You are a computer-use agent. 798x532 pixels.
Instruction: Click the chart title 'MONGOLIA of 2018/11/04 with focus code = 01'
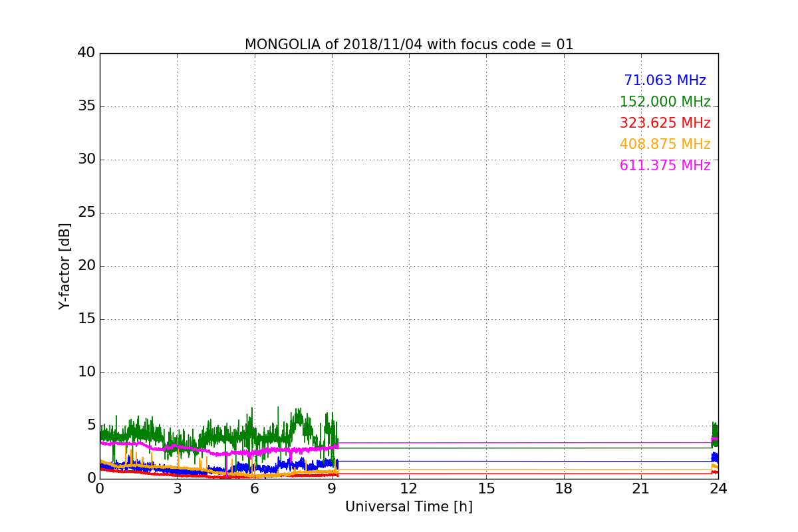[409, 45]
